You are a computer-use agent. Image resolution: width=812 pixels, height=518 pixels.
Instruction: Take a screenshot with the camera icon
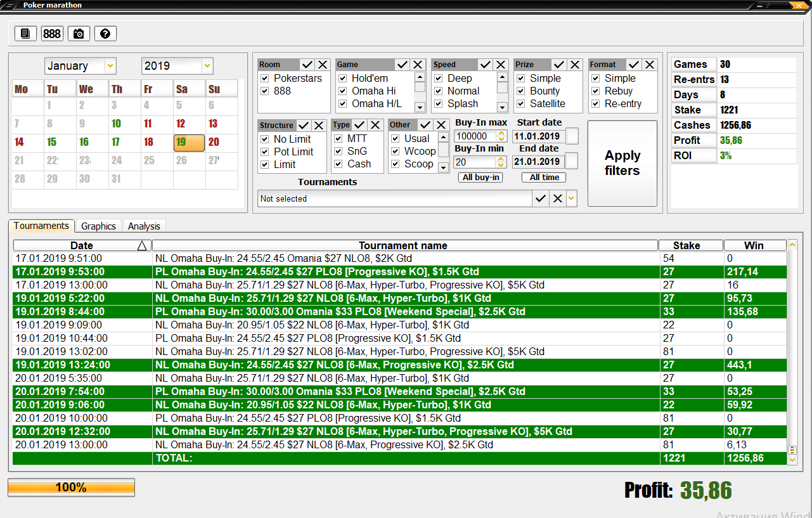click(x=79, y=34)
